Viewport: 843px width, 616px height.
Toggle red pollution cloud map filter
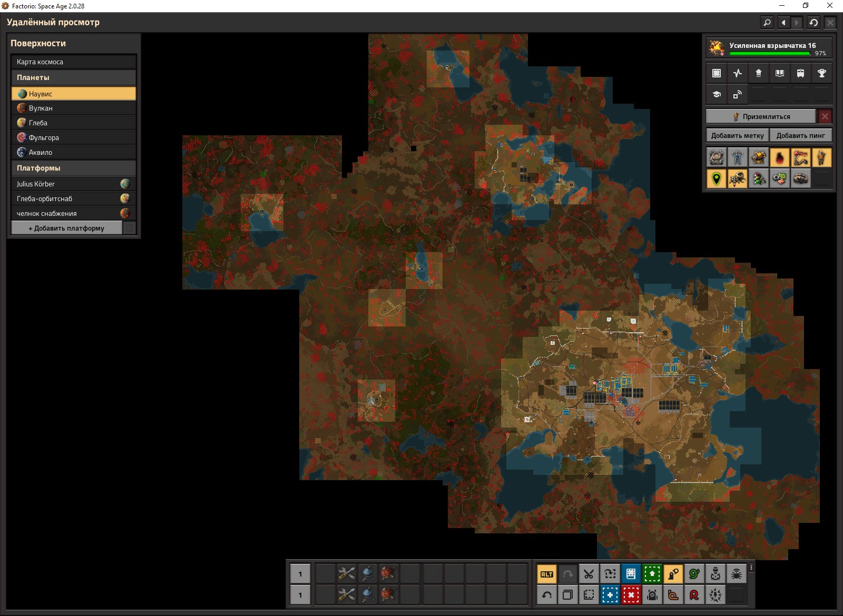[780, 157]
